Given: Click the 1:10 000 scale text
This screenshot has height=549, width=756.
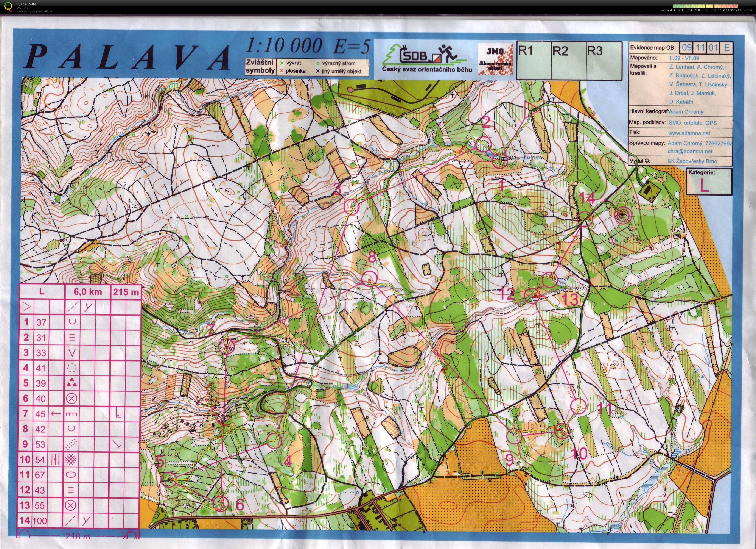Looking at the screenshot, I should tap(284, 46).
